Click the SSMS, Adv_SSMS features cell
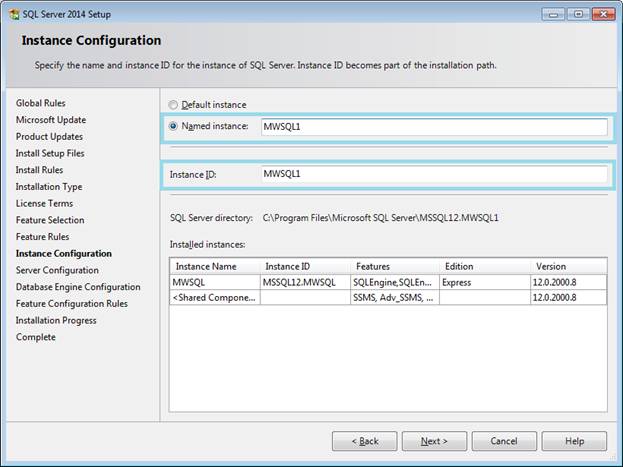623x467 pixels. point(395,297)
